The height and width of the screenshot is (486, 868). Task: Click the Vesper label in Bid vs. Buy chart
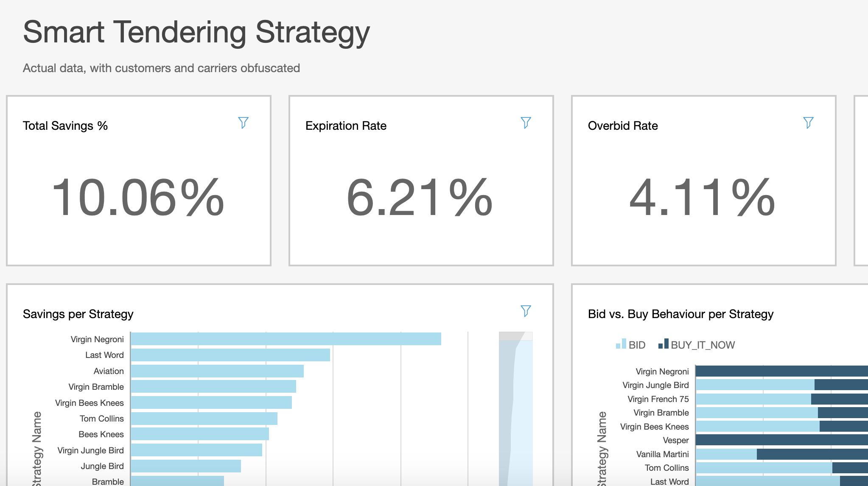[x=676, y=440]
